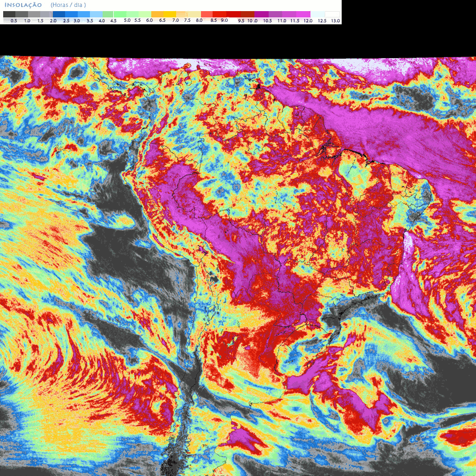Choose the white swatch above 13.0
The width and height of the screenshot is (476, 476).
point(333,14)
